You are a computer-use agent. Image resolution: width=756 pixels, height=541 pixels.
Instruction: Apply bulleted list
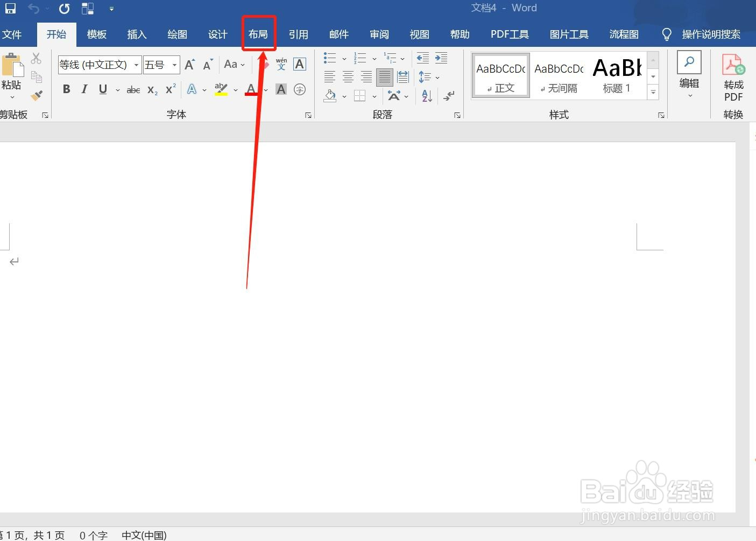[x=330, y=58]
